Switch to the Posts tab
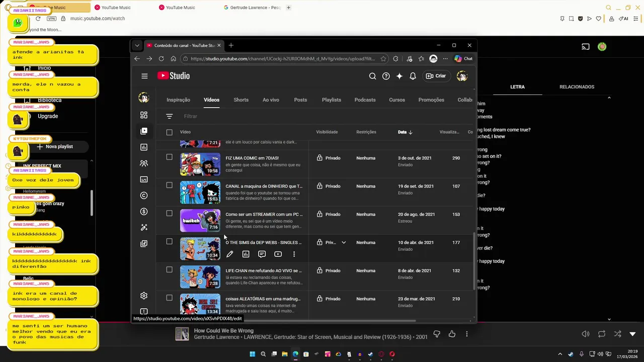The height and width of the screenshot is (362, 644). [x=300, y=100]
